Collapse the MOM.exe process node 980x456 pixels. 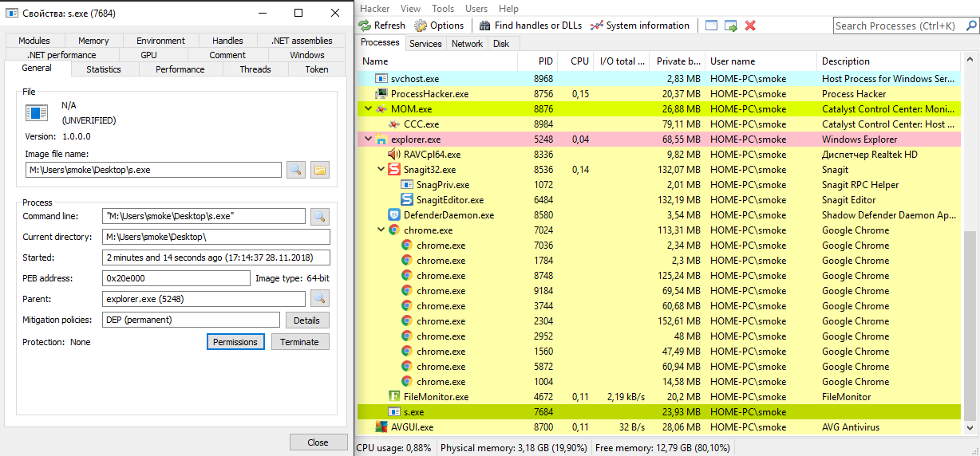368,109
